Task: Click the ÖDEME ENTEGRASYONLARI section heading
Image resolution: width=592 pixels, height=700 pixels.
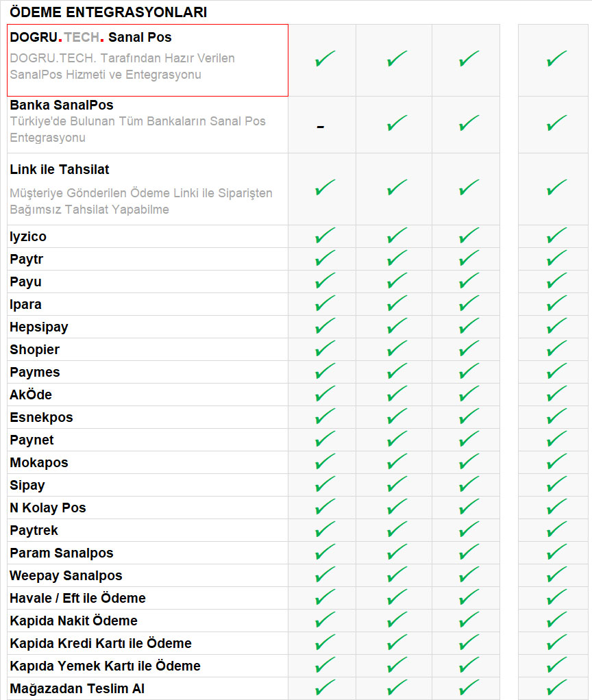Action: tap(108, 12)
